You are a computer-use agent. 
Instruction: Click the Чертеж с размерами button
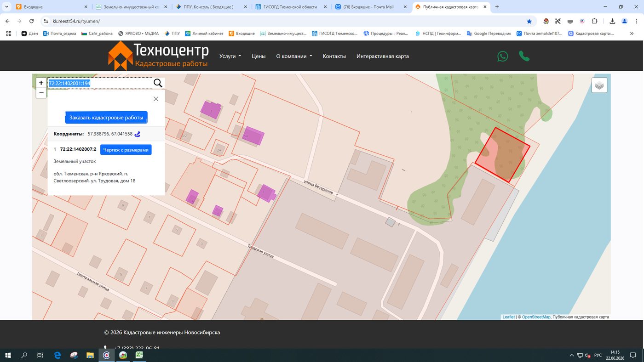pyautogui.click(x=126, y=149)
